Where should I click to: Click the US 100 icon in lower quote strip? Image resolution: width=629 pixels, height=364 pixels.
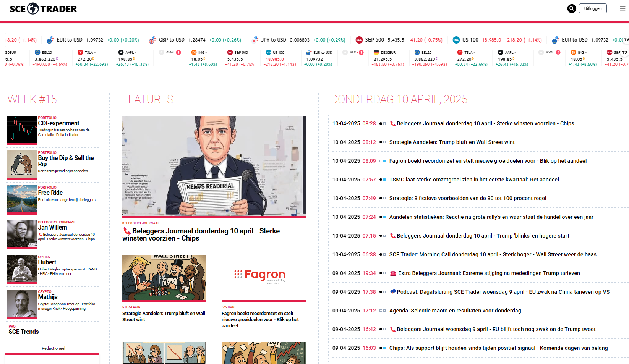point(269,52)
